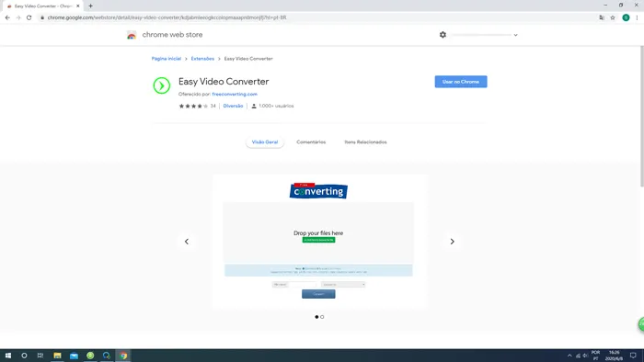This screenshot has height=362, width=644.
Task: Show hidden system tray icons
Action: tap(569, 356)
